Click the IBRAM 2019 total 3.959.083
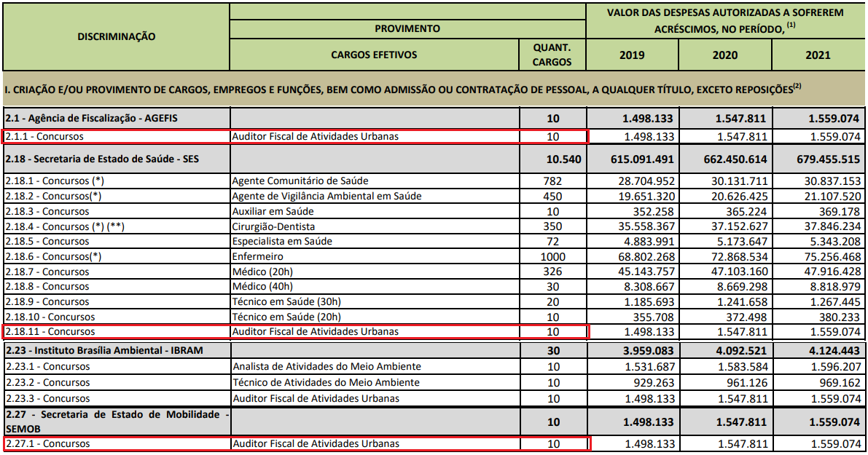Viewport: 868px width, 455px height. point(649,351)
